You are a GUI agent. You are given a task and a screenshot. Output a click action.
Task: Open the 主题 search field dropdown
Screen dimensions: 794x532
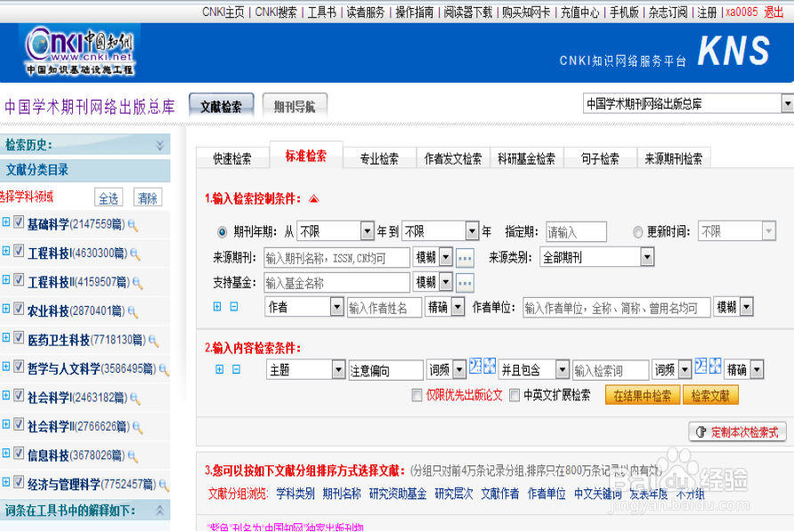click(306, 370)
